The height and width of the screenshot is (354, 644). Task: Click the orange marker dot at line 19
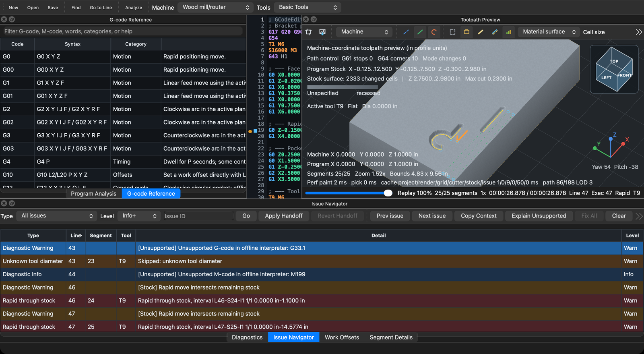(250, 131)
